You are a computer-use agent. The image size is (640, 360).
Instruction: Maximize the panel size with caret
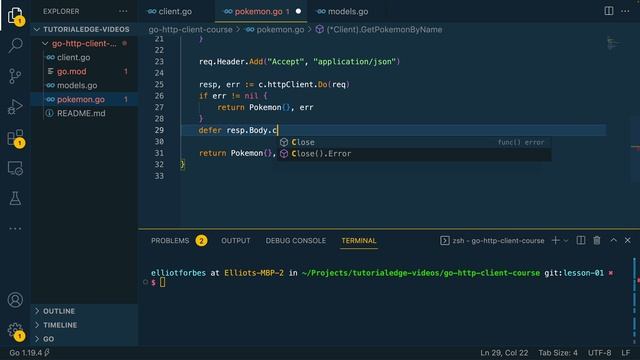click(x=613, y=240)
